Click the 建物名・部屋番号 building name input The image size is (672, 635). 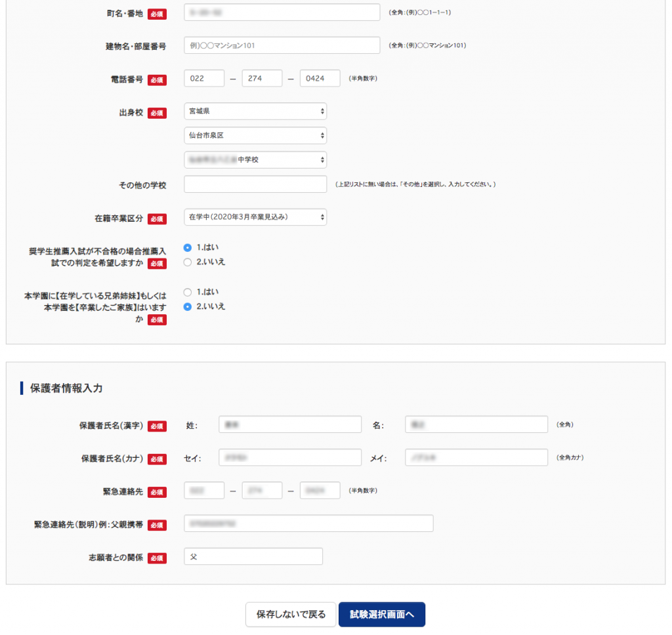coord(282,45)
